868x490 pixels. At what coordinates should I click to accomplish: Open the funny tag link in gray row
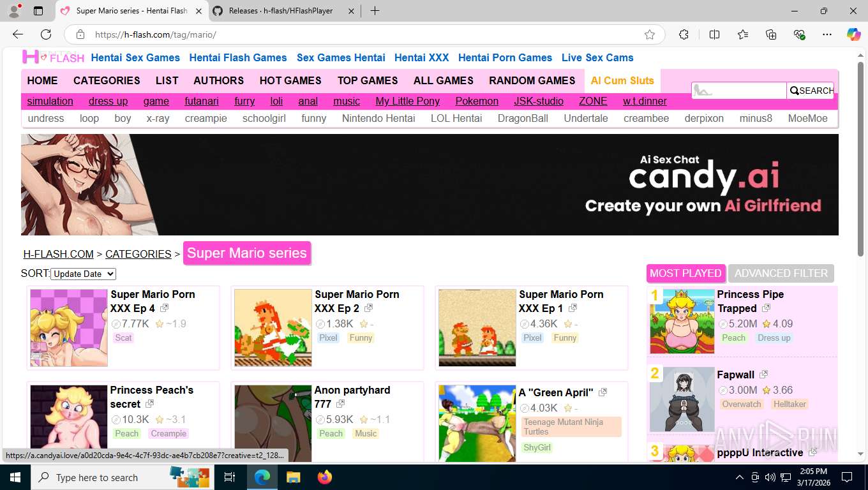(314, 118)
